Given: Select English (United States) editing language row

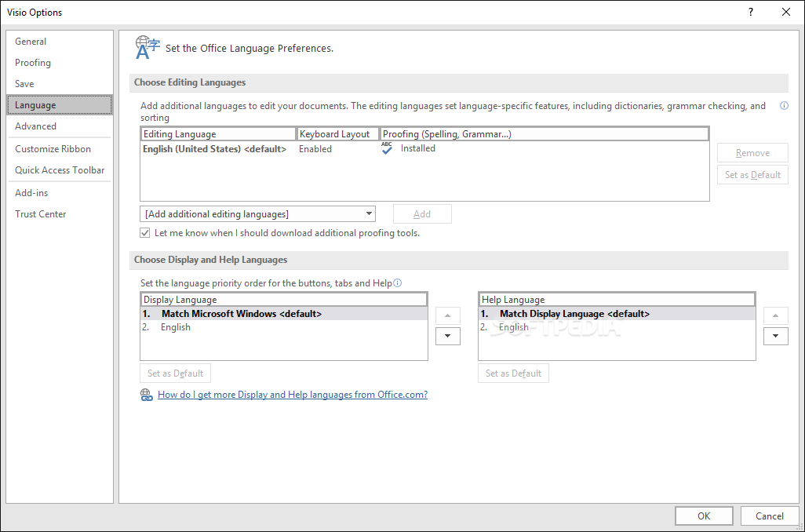Looking at the screenshot, I should pyautogui.click(x=214, y=149).
